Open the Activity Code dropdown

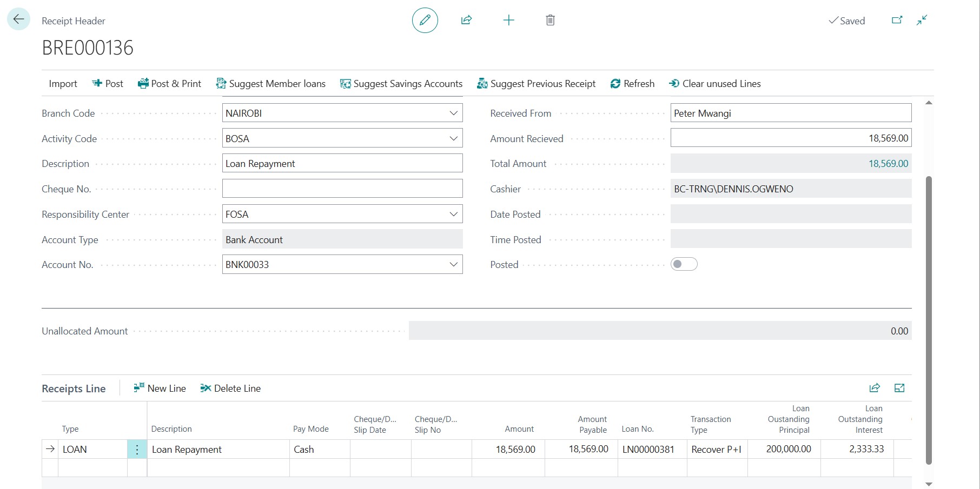(x=453, y=139)
